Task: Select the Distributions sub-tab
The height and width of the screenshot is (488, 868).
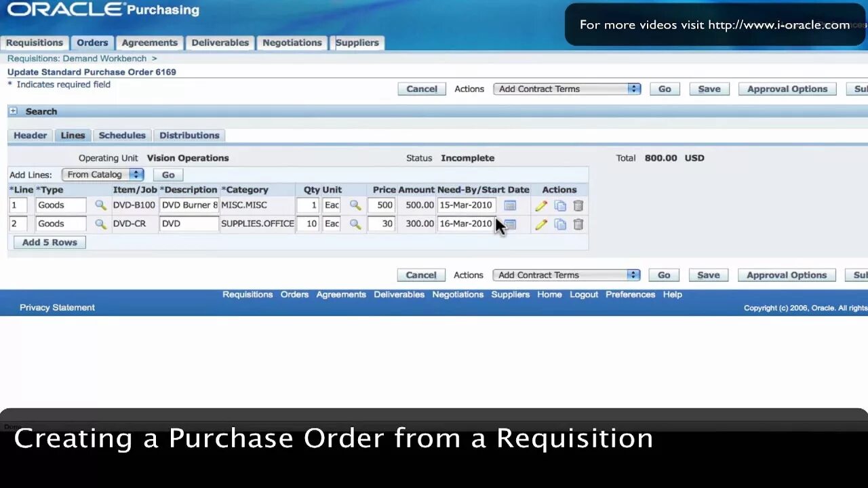Action: 189,136
